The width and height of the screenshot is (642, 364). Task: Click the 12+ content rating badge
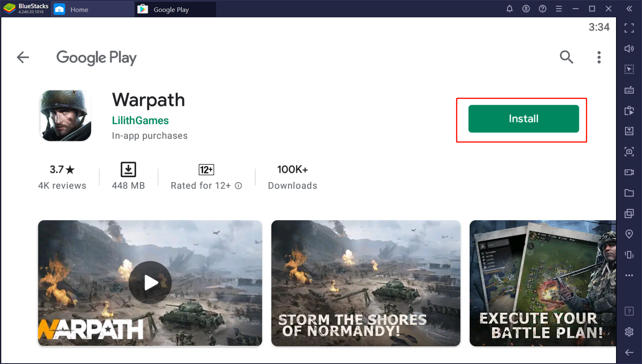point(206,170)
